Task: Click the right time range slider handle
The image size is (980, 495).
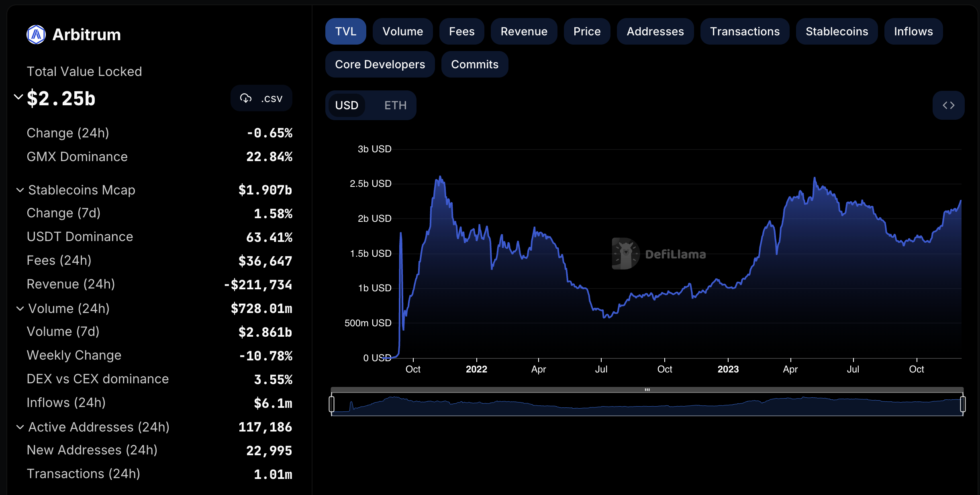Action: point(963,404)
